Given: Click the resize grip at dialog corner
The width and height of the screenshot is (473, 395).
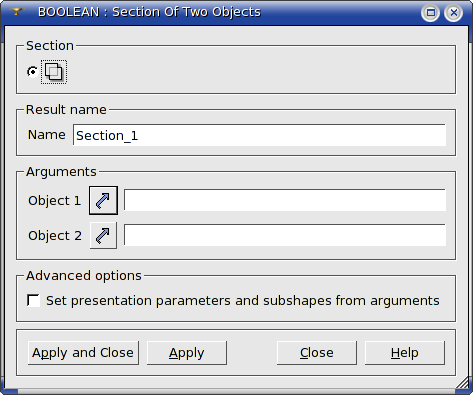Looking at the screenshot, I should coord(463,383).
